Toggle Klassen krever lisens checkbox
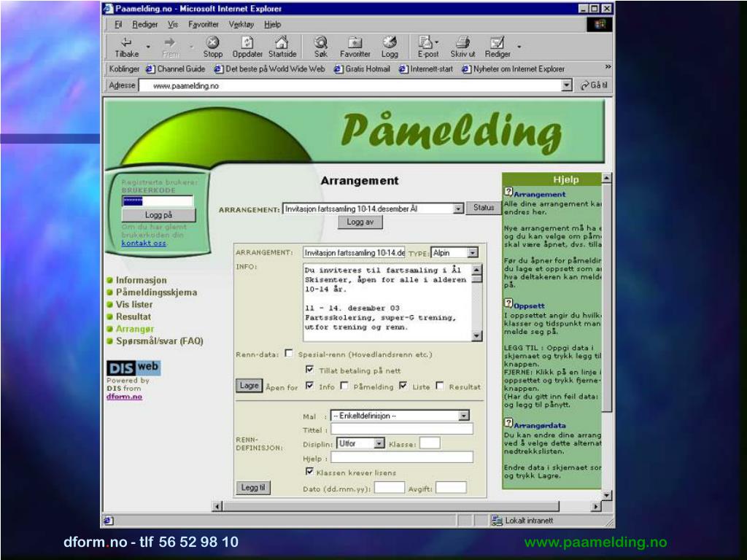 click(x=309, y=471)
